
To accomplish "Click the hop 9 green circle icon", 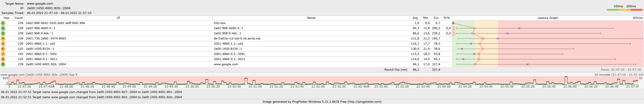I will [3, 64].
